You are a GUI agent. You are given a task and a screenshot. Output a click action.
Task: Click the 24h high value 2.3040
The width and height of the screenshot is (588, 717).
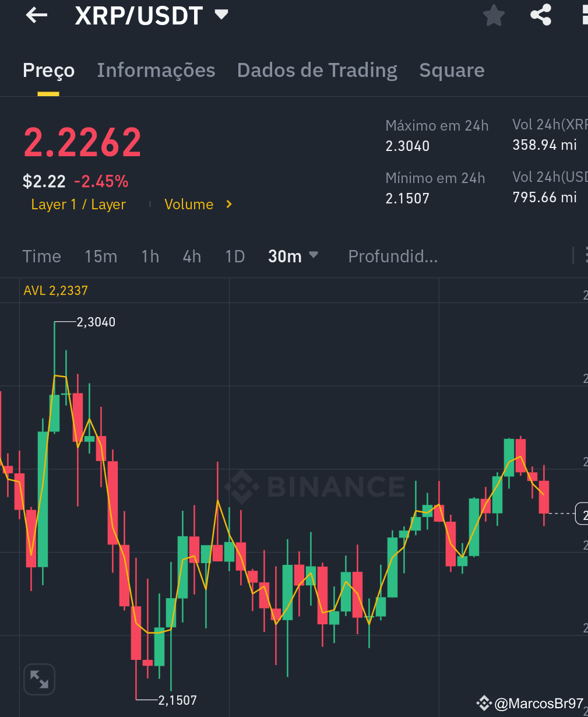pyautogui.click(x=407, y=146)
